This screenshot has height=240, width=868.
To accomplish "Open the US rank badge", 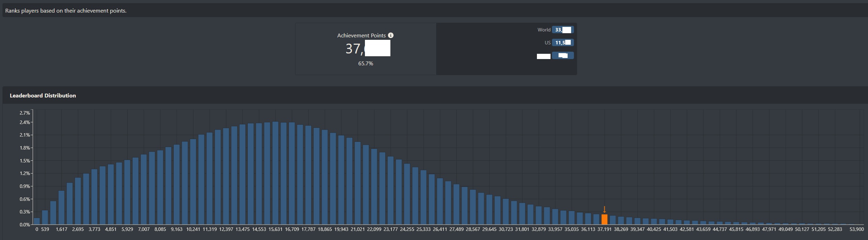I will click(563, 43).
